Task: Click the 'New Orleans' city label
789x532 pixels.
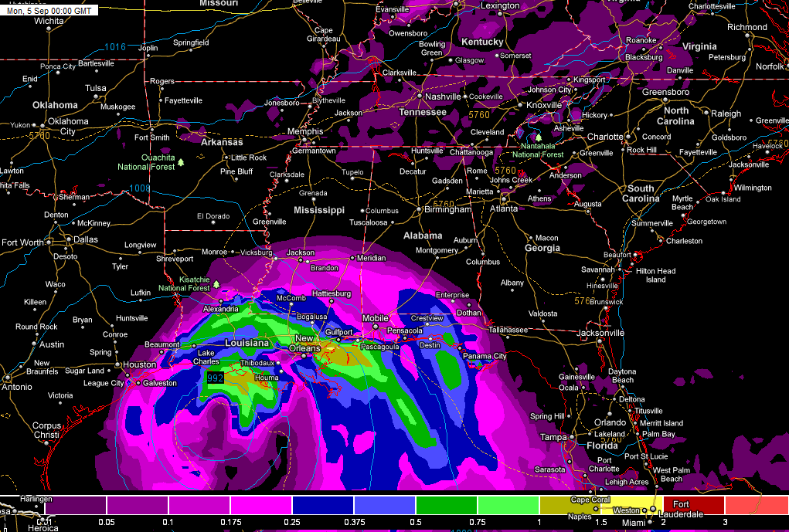Action: click(304, 343)
